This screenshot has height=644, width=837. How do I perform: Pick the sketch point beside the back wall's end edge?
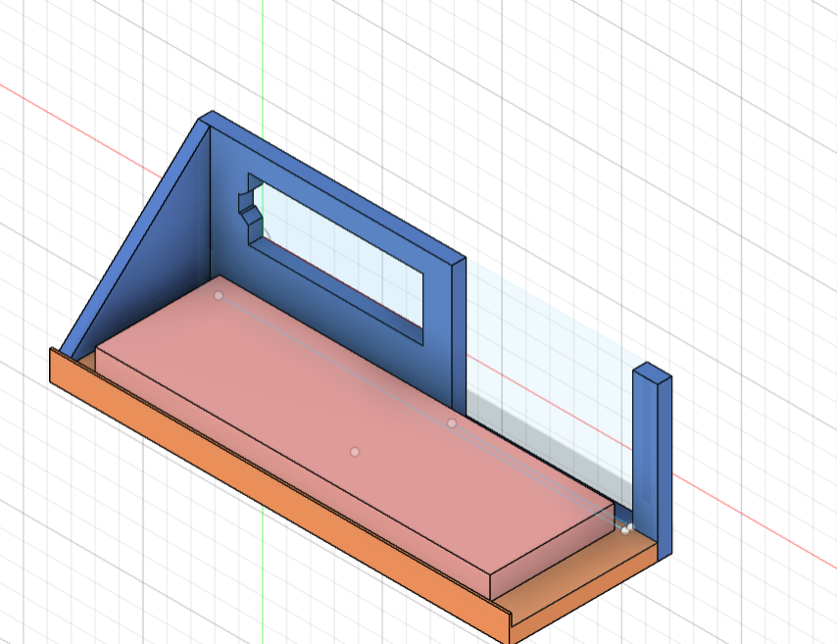click(452, 423)
